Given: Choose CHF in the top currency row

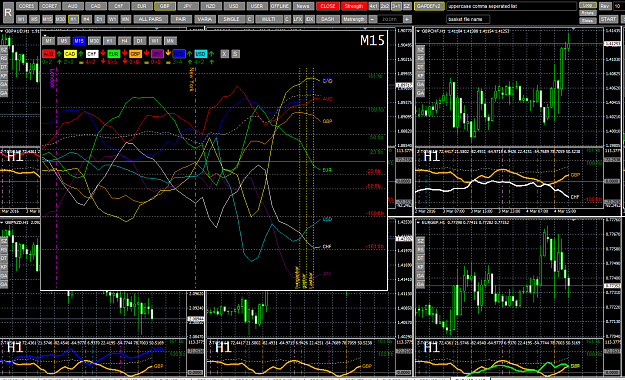Looking at the screenshot, I should coord(119,6).
